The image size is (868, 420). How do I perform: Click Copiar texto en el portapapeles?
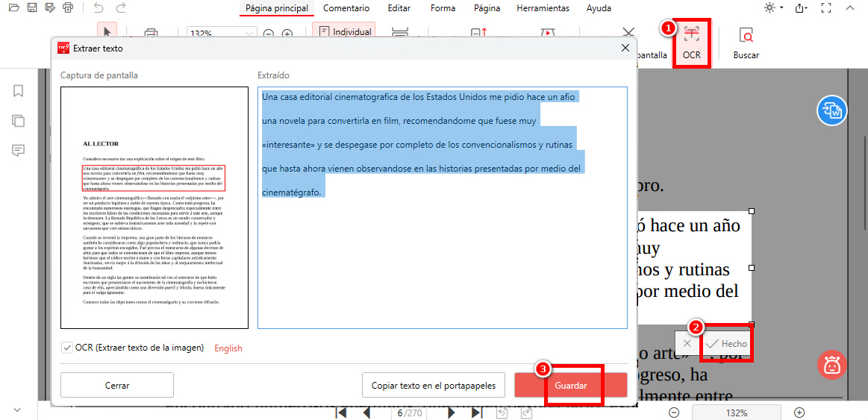(433, 386)
